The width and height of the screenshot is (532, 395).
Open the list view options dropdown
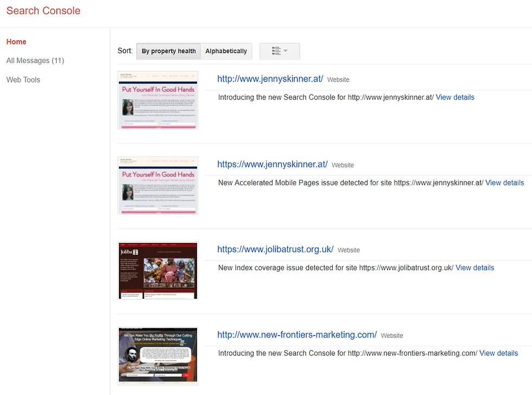pos(280,51)
